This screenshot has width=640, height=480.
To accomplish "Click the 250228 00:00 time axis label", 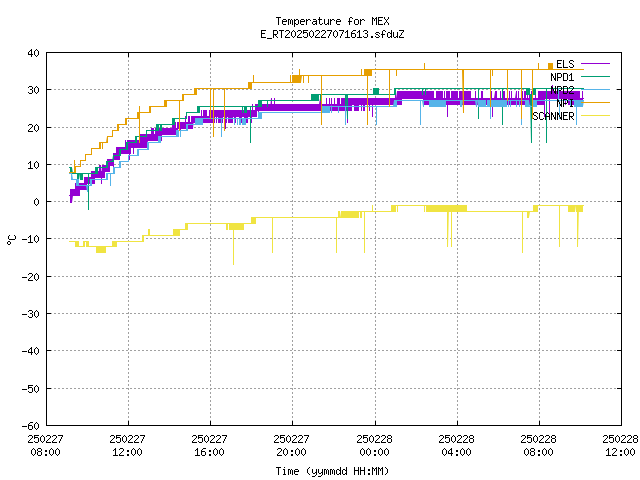I will pos(374,445).
